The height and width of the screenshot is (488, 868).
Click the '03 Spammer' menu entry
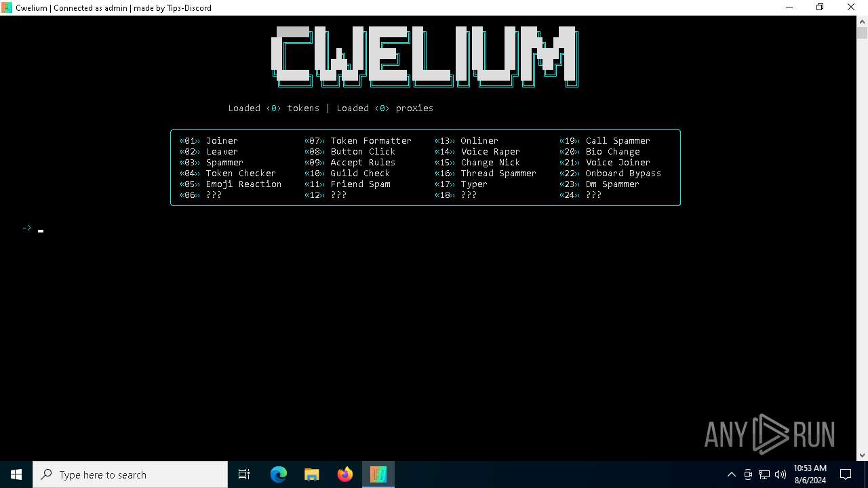pos(212,163)
